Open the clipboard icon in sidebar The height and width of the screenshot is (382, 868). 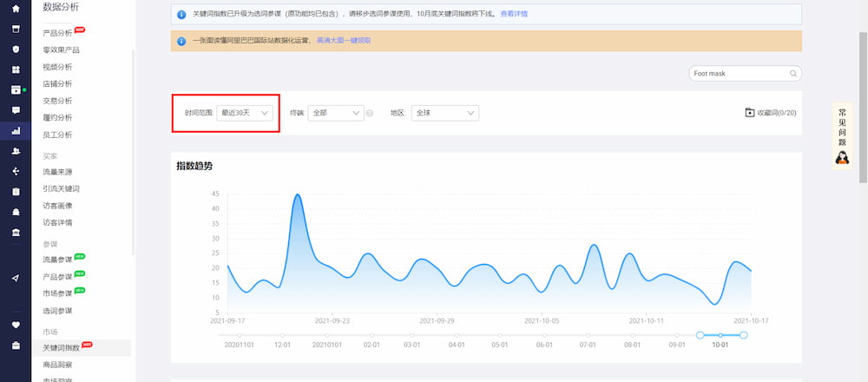point(16,192)
